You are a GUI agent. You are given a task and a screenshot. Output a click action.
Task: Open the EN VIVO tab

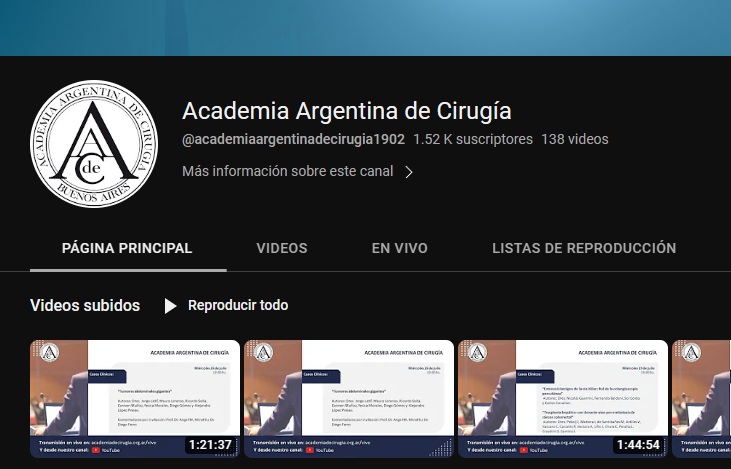400,248
